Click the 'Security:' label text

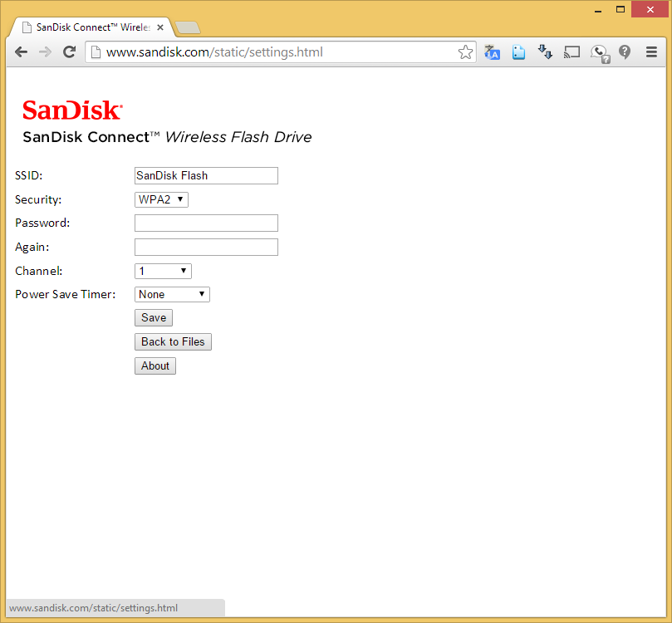click(x=38, y=199)
